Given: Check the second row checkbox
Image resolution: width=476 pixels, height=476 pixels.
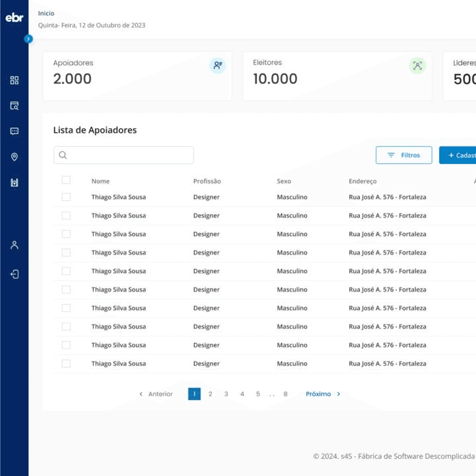Looking at the screenshot, I should pyautogui.click(x=66, y=216).
